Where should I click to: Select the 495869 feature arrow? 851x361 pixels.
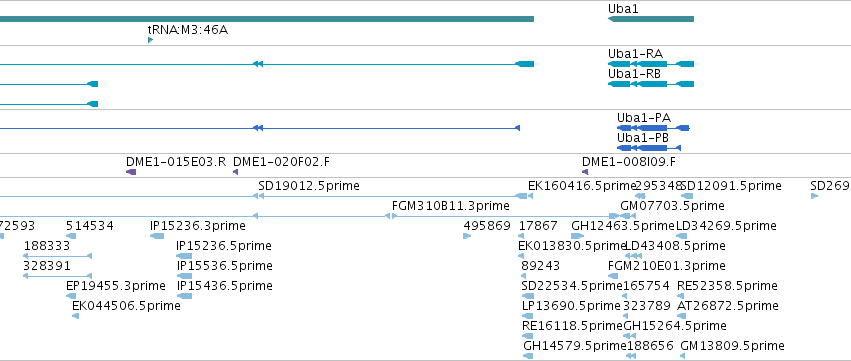click(467, 236)
